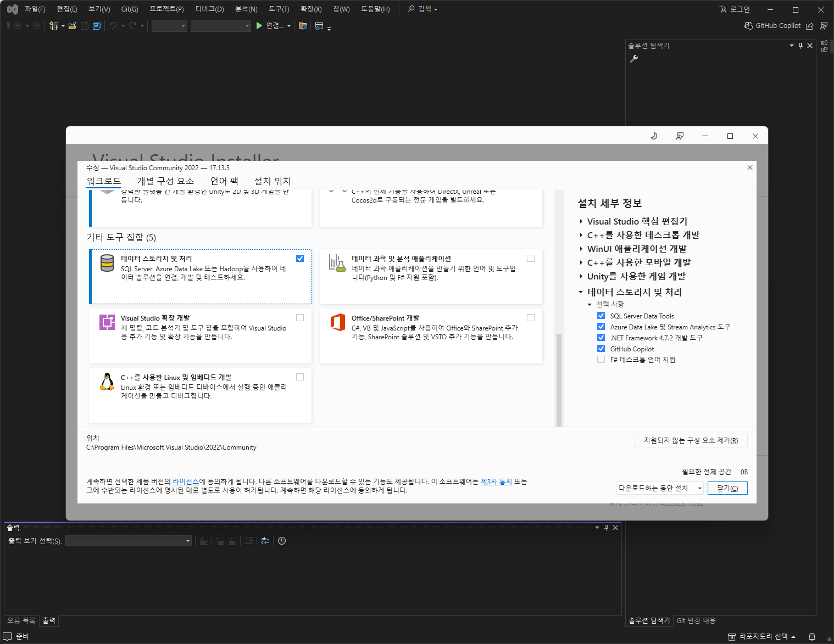Image resolution: width=834 pixels, height=644 pixels.
Task: Click the new project icon in Visual Studio toolbar
Action: pos(54,26)
